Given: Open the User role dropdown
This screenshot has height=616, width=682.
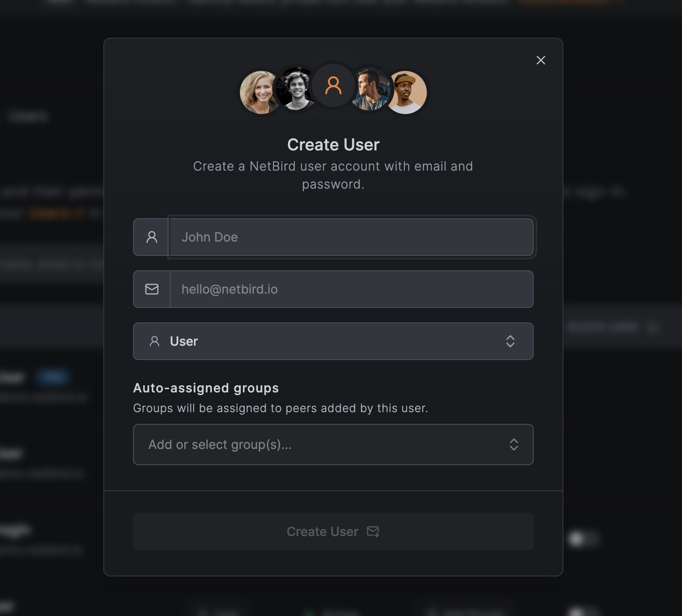Looking at the screenshot, I should point(333,341).
